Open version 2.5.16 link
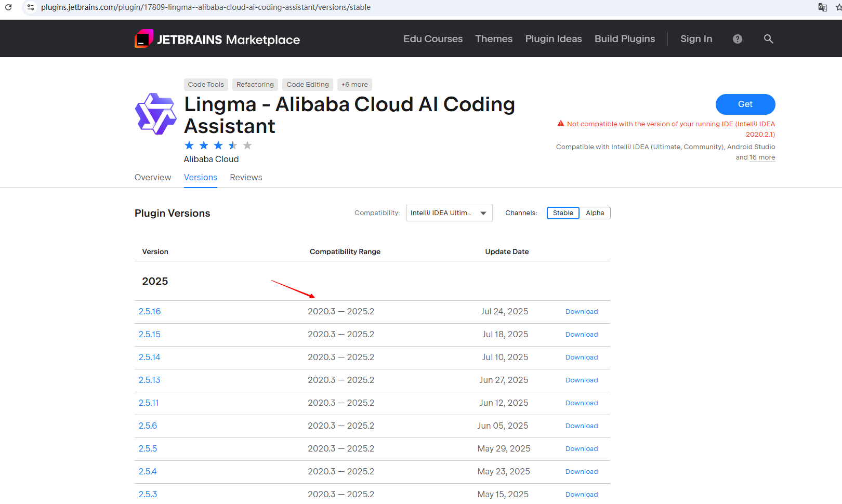Viewport: 842px width, 504px height. (x=150, y=312)
